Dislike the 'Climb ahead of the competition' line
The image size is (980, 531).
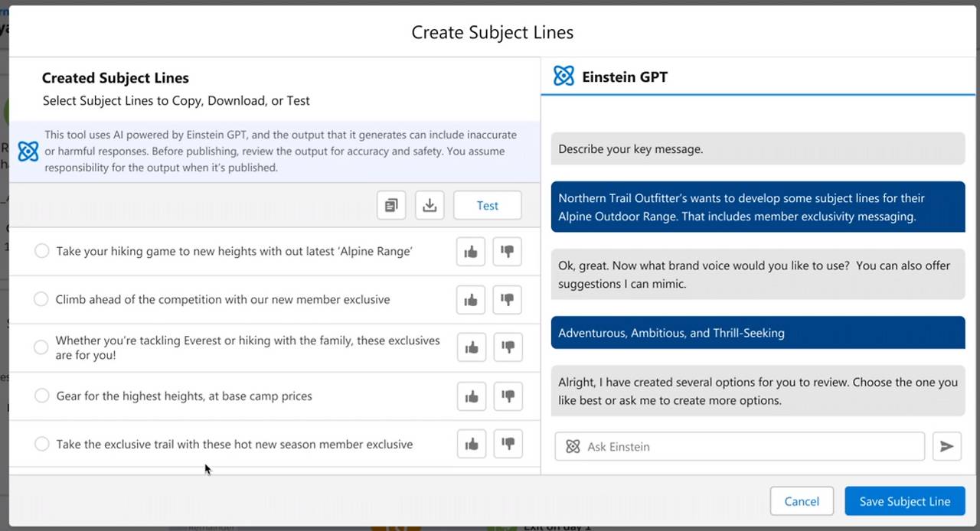(x=507, y=300)
